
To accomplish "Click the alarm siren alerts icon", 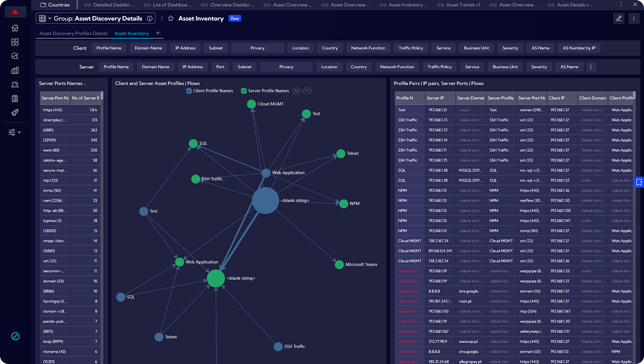I will 15,85.
